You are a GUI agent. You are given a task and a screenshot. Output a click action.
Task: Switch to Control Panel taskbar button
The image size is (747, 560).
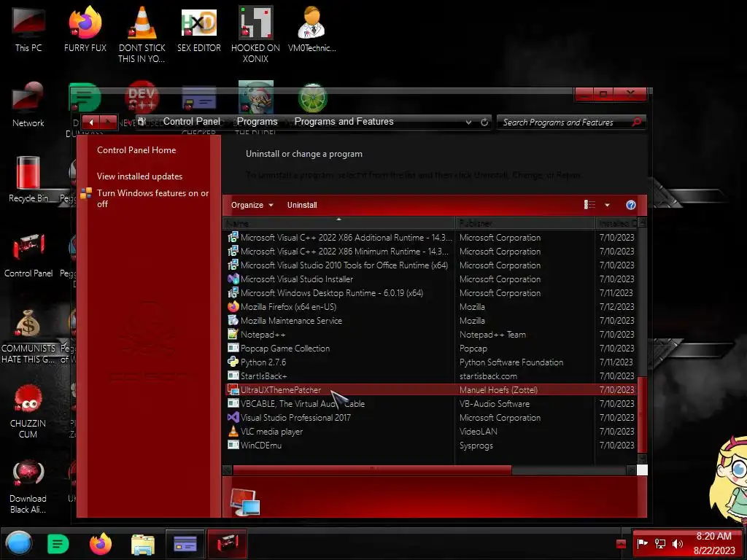click(x=228, y=543)
